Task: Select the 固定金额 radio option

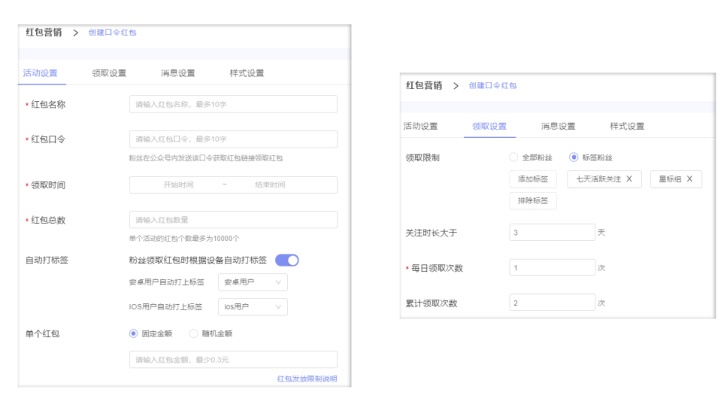Action: 133,333
